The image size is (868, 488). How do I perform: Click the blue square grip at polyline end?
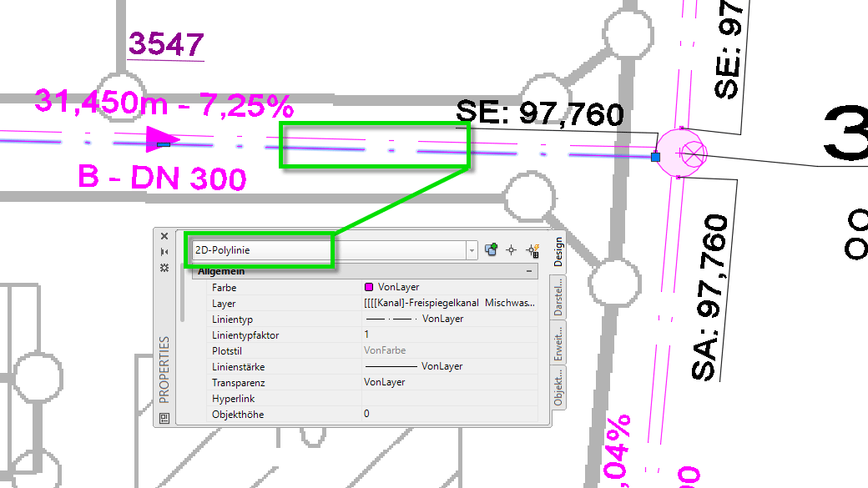pyautogui.click(x=655, y=157)
